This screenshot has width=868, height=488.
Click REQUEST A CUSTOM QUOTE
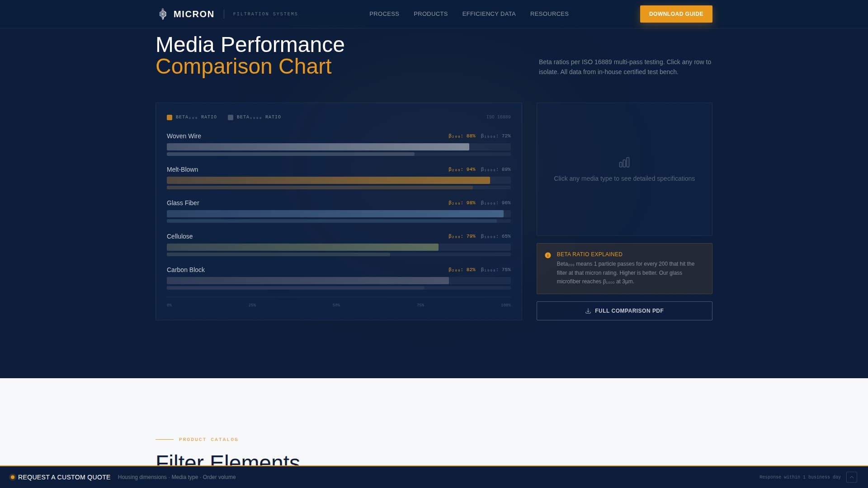65,477
